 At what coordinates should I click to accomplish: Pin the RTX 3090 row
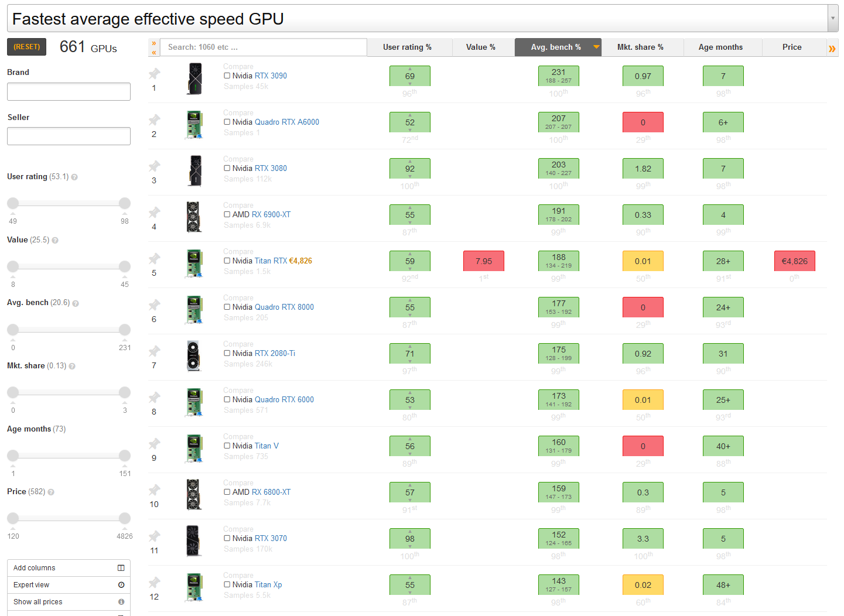(x=154, y=73)
